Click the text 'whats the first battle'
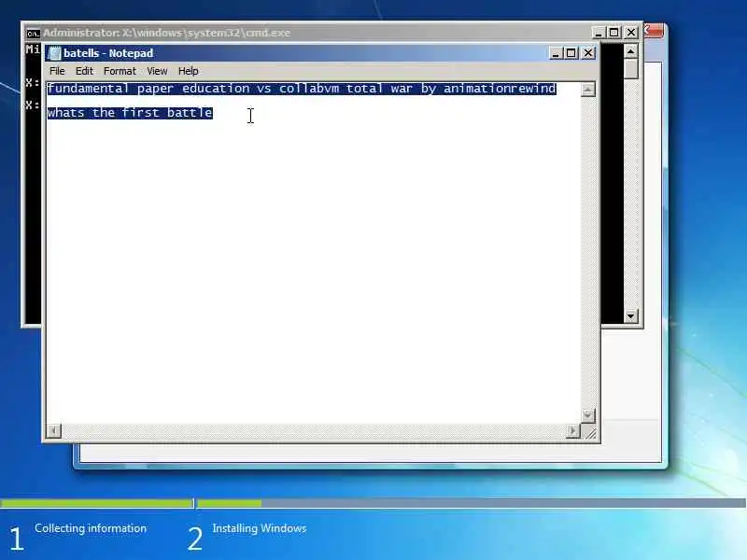747x560 pixels. [x=130, y=113]
